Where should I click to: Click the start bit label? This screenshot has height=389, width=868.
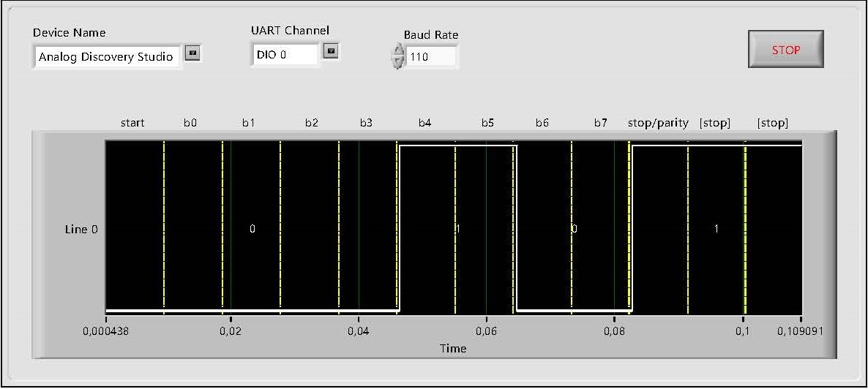(x=133, y=123)
